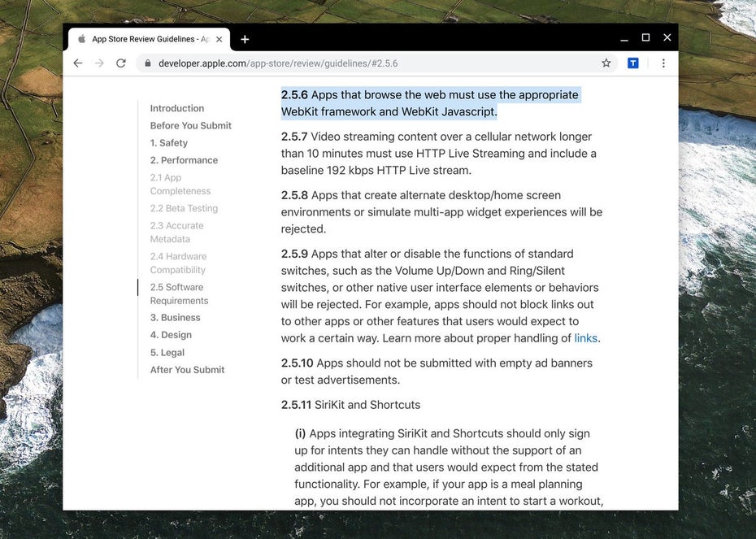This screenshot has width=756, height=539.
Task: Click the 2.5.7 video streaming paragraph
Action: coord(439,154)
